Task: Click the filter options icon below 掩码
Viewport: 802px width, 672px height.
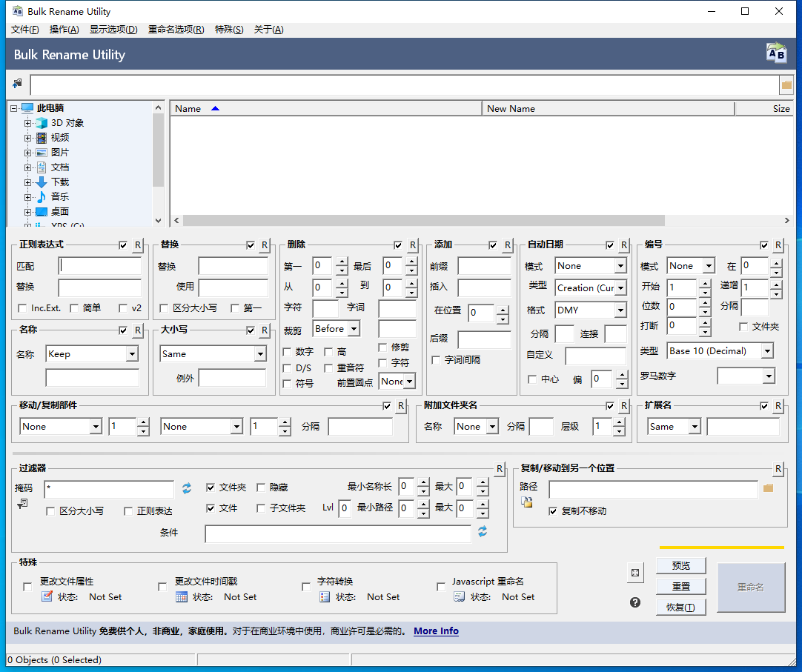Action: pos(22,505)
